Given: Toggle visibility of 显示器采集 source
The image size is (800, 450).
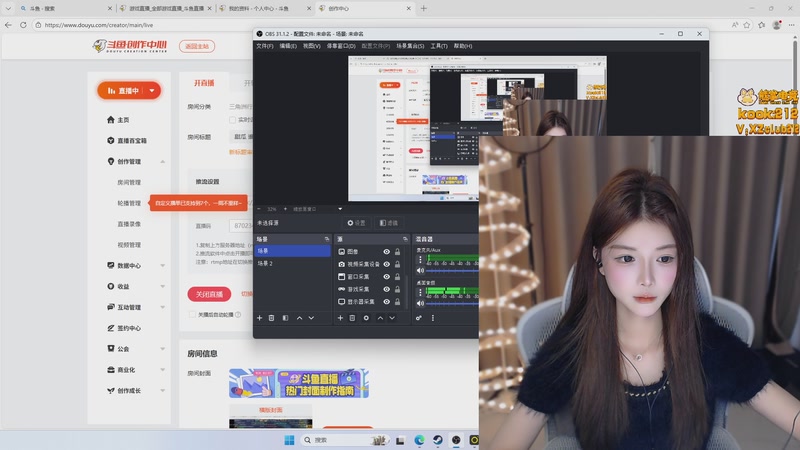Looking at the screenshot, I should (387, 302).
